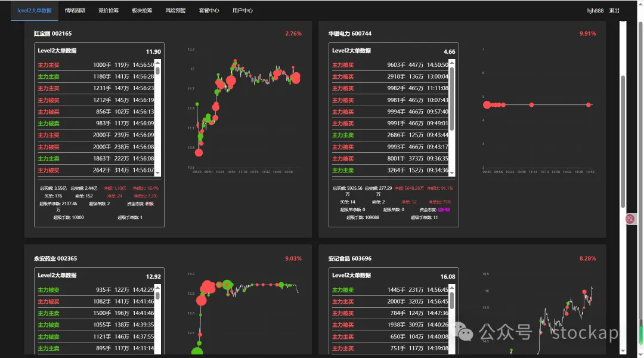644x358 pixels.
Task: Click scroll-up arrow in 安记食品 order list
Action: pyautogui.click(x=452, y=288)
